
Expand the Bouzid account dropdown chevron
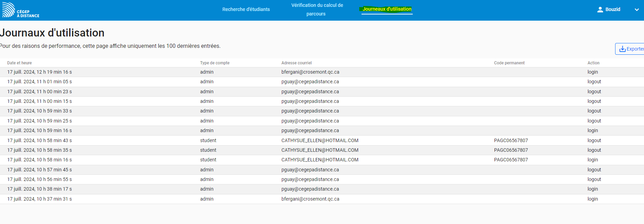[x=636, y=10]
